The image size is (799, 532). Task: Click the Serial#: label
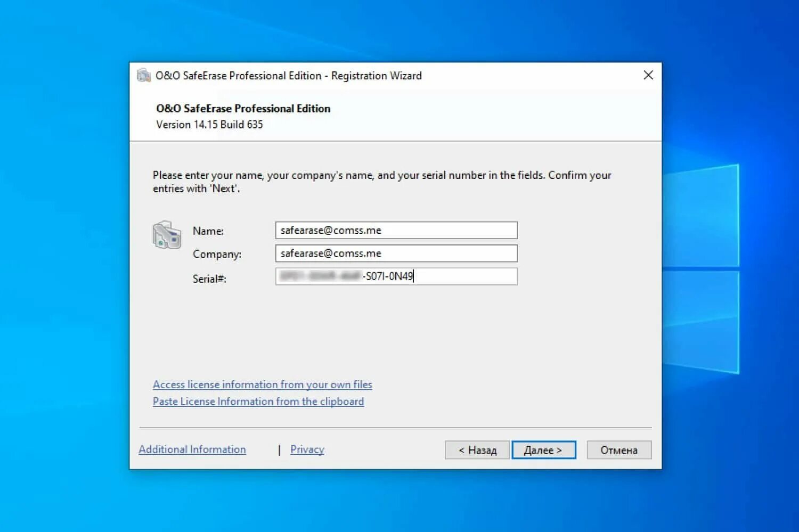[x=209, y=279]
